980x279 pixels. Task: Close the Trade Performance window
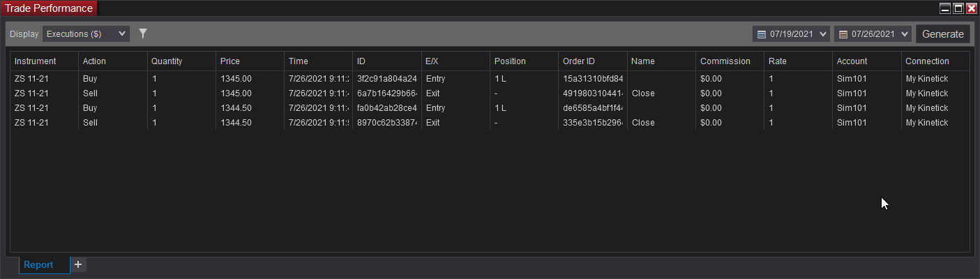(x=971, y=8)
